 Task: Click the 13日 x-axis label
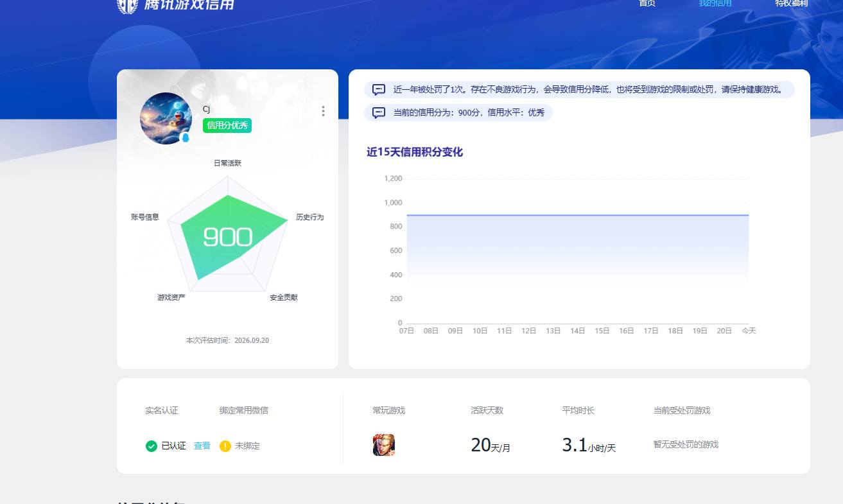553,331
